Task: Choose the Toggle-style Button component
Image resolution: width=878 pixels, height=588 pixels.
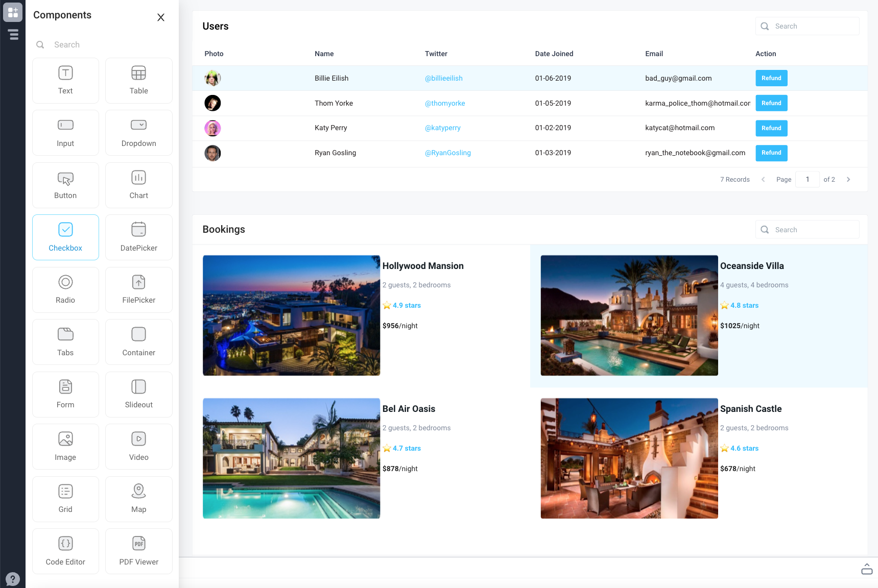Action: click(x=65, y=185)
